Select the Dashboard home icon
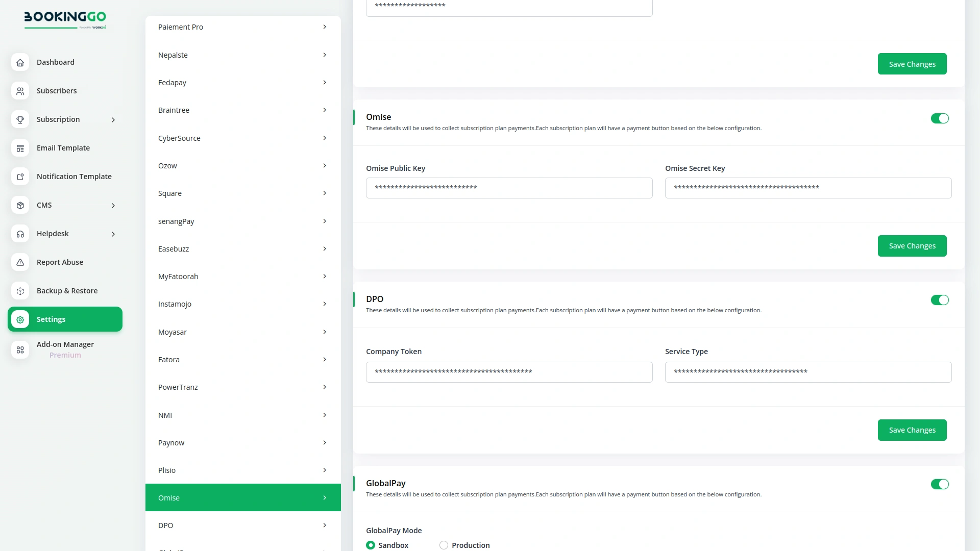980x551 pixels. click(20, 62)
